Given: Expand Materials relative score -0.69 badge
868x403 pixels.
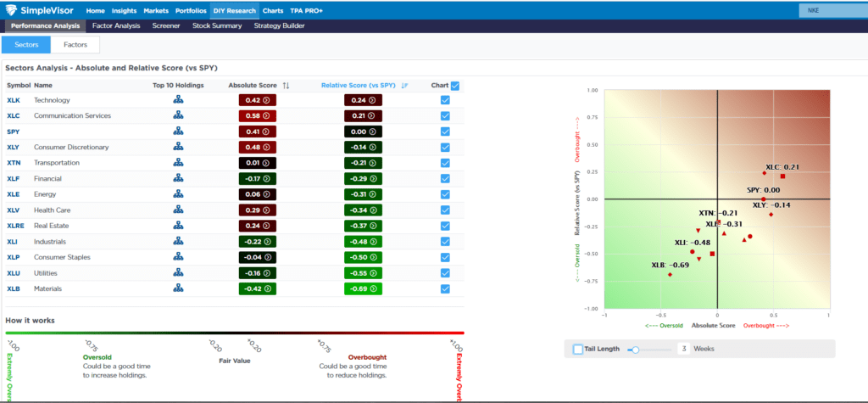Looking at the screenshot, I should point(363,288).
